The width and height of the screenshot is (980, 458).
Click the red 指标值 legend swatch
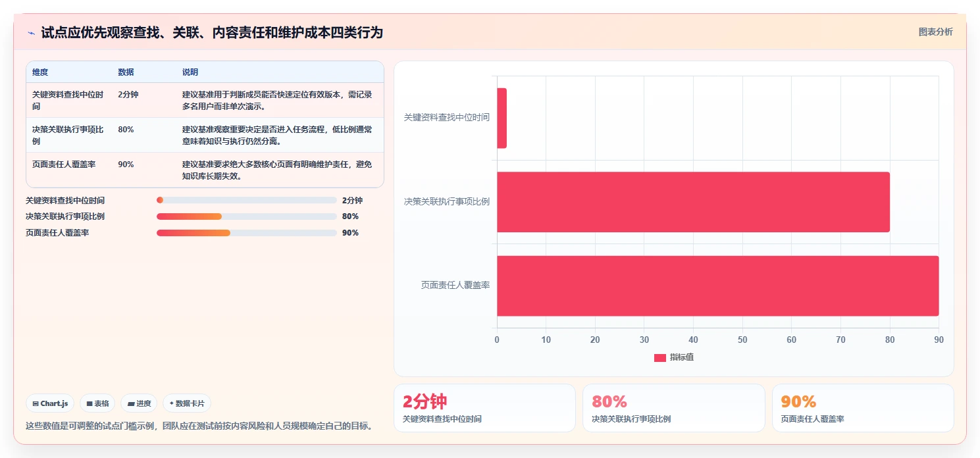pyautogui.click(x=660, y=357)
